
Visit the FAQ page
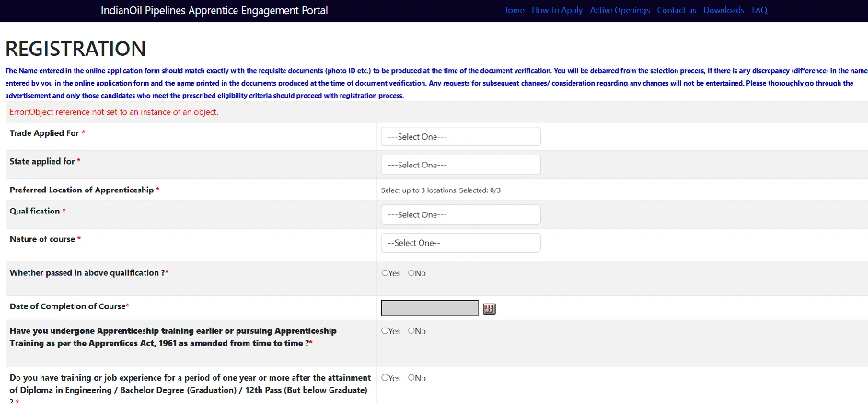click(759, 11)
